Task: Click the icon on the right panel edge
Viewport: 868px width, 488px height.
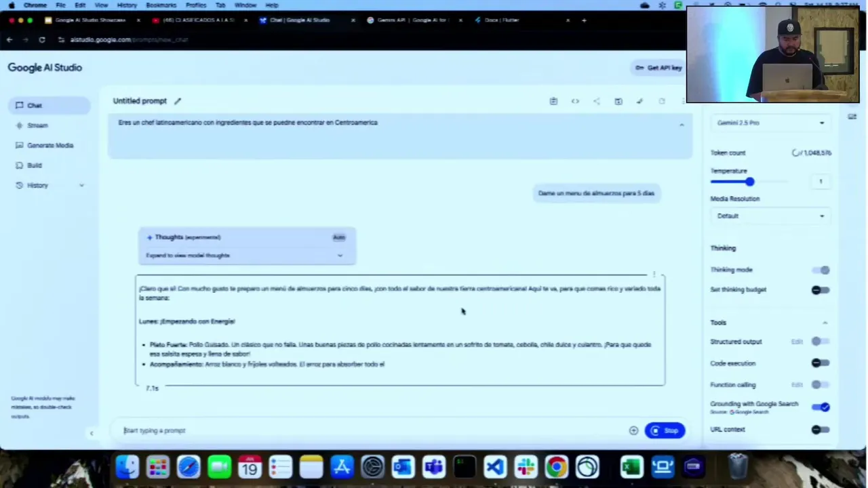Action: pyautogui.click(x=852, y=117)
